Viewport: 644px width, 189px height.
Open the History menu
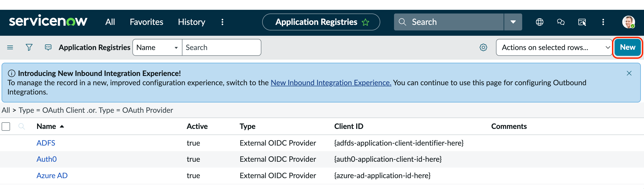(191, 22)
